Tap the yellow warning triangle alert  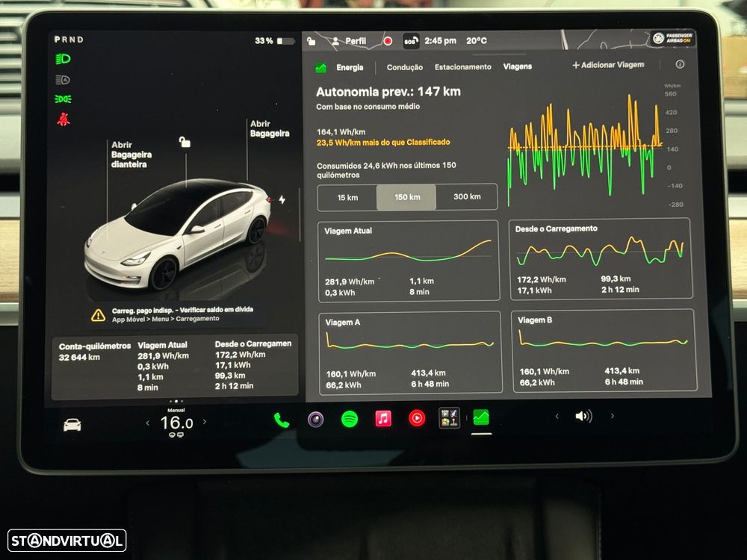[98, 315]
